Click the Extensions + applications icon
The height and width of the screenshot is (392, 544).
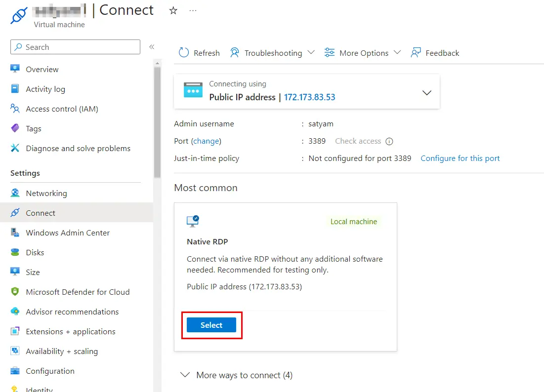click(x=15, y=331)
